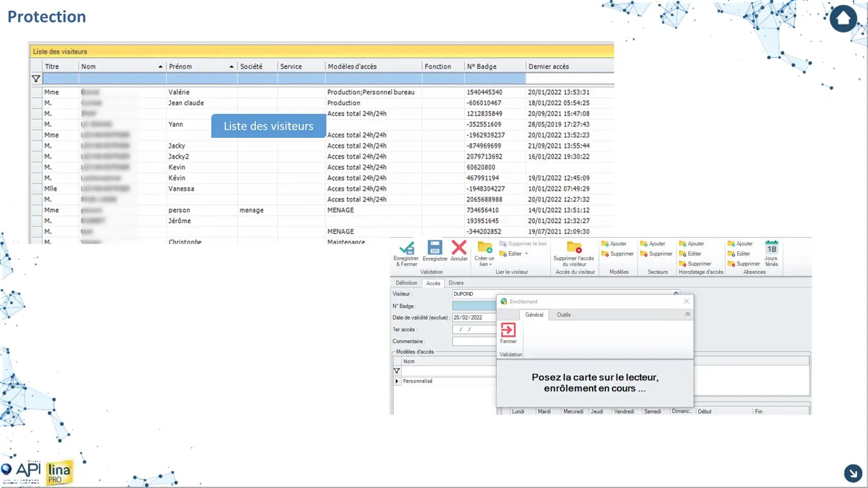Click the Commentaire input field
The height and width of the screenshot is (488, 868).
474,341
